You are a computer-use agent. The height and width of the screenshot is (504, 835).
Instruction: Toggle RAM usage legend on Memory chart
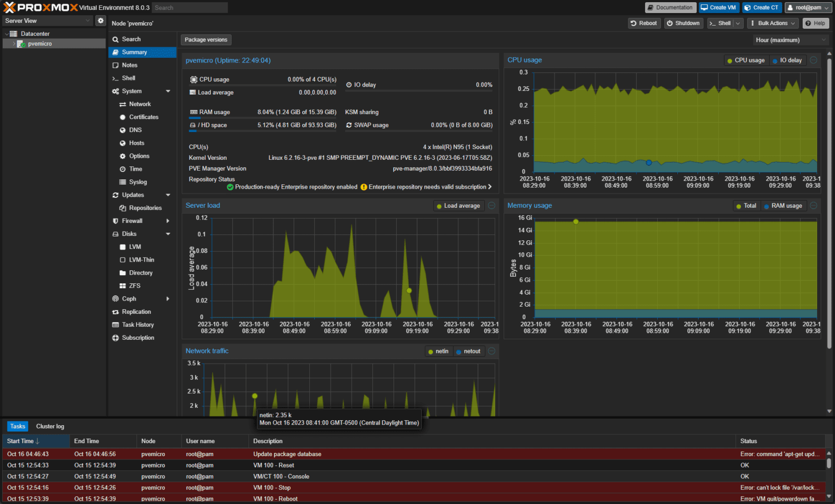pyautogui.click(x=783, y=206)
